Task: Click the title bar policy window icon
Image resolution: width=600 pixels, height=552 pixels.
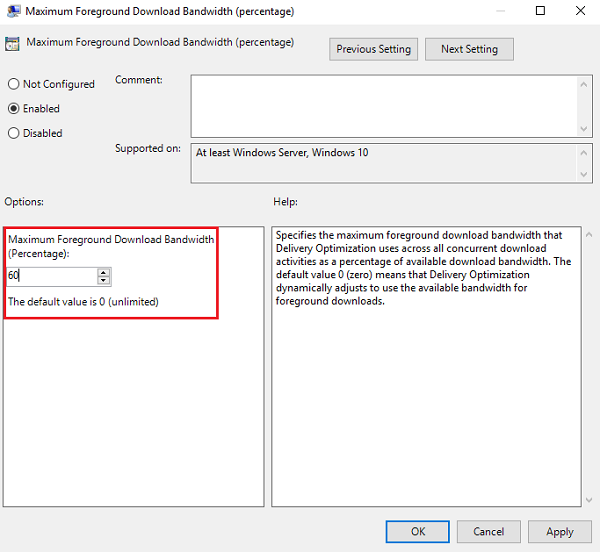Action: (x=13, y=11)
